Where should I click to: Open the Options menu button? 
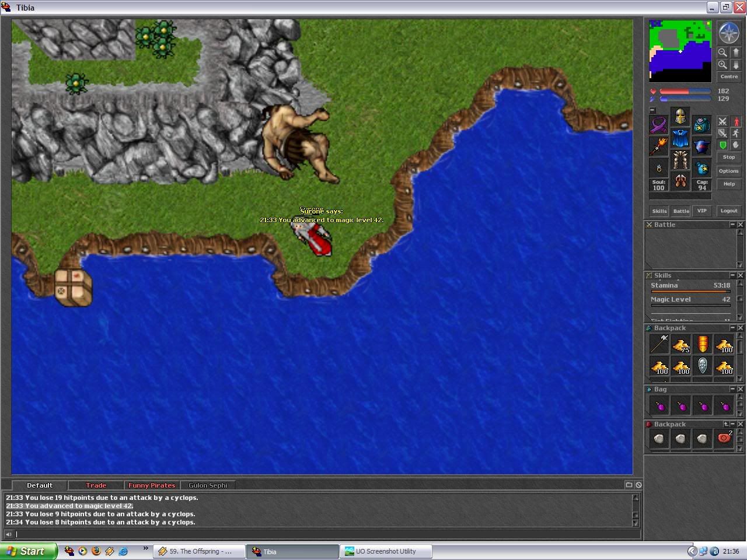coord(729,171)
